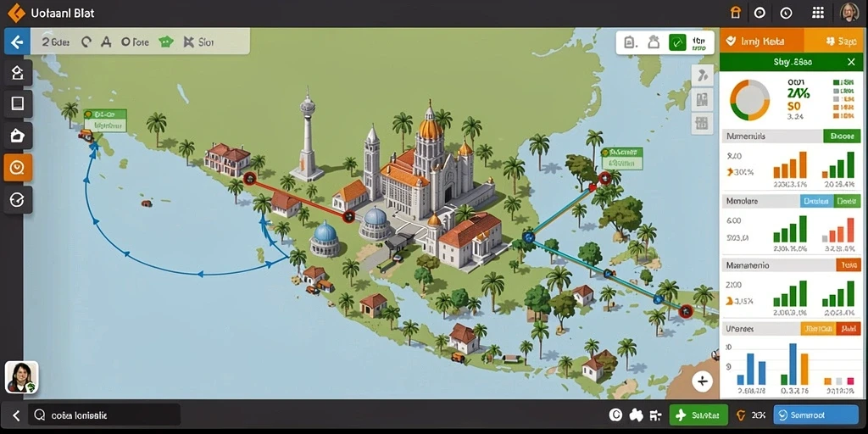
Task: Switch to the orange heart panel tab
Action: point(761,41)
